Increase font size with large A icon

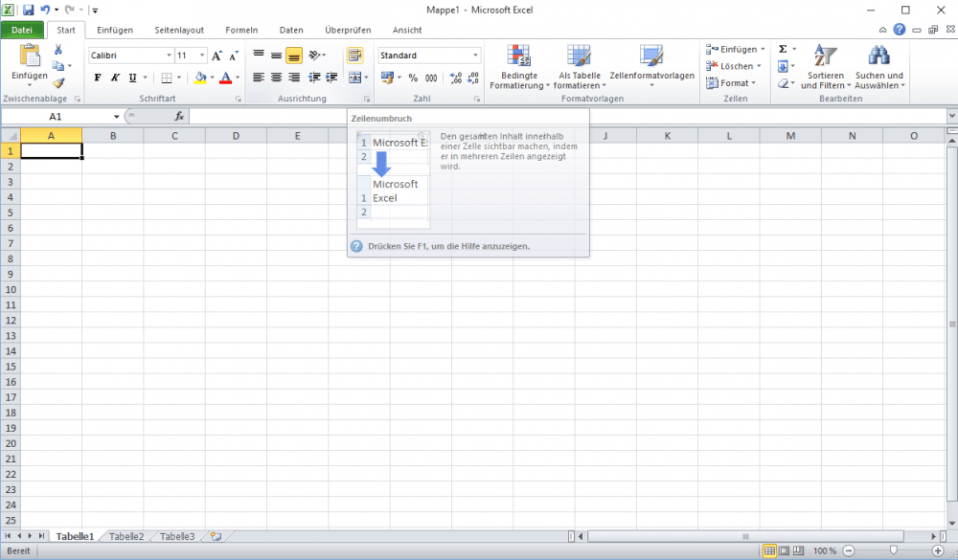[217, 56]
